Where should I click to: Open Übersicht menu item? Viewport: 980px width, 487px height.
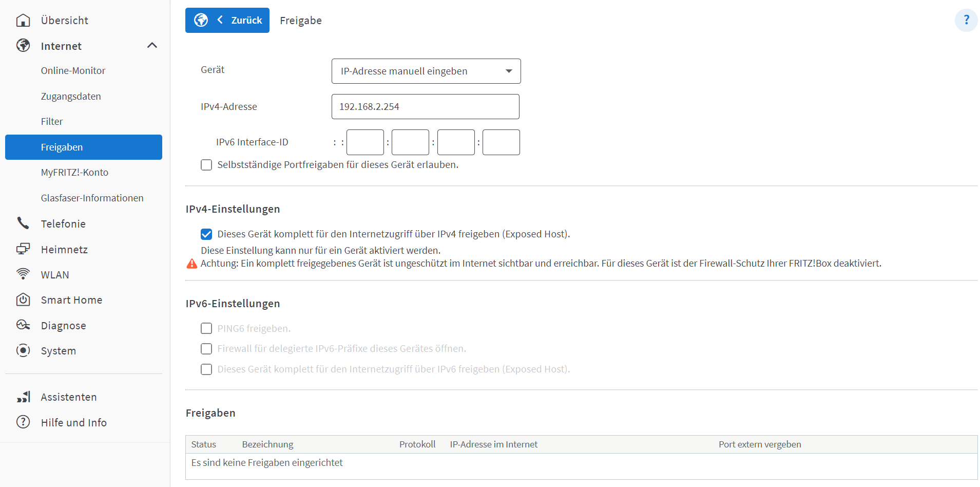coord(64,20)
